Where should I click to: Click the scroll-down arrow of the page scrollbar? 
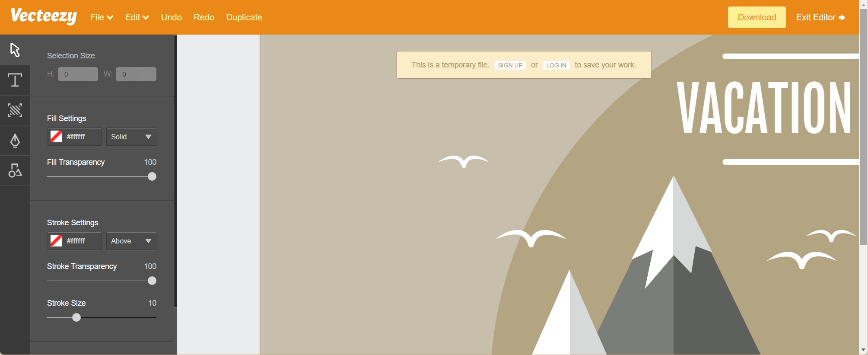(x=863, y=350)
